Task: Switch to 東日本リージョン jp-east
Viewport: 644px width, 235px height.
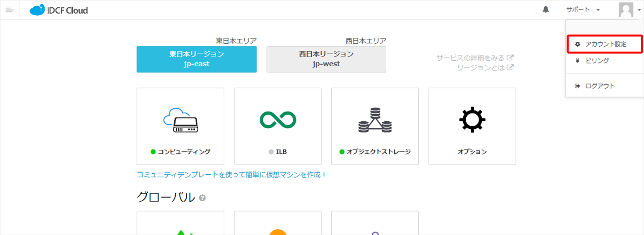Action: (x=197, y=59)
